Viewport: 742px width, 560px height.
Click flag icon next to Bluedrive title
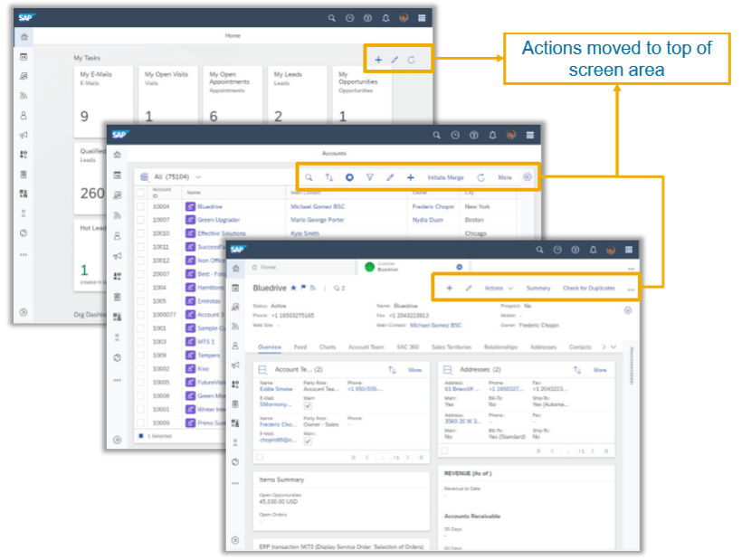coord(303,288)
